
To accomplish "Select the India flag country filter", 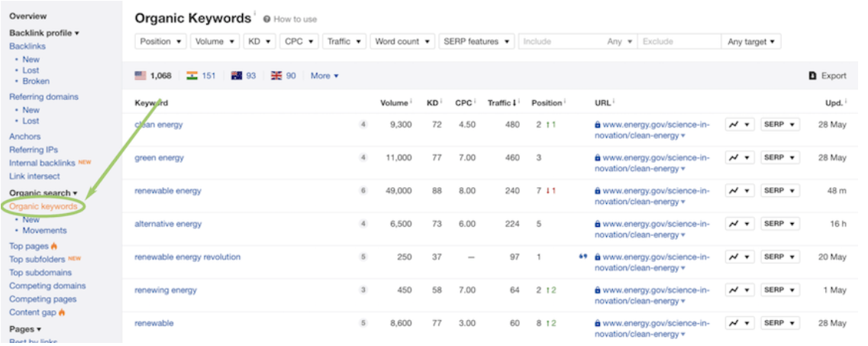I will [x=192, y=76].
